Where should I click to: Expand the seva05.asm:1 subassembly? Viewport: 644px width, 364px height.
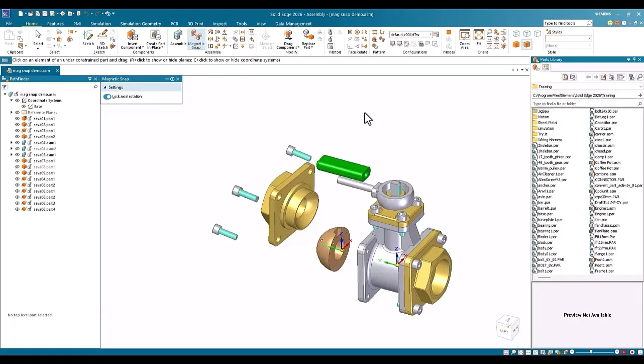tap(12, 155)
